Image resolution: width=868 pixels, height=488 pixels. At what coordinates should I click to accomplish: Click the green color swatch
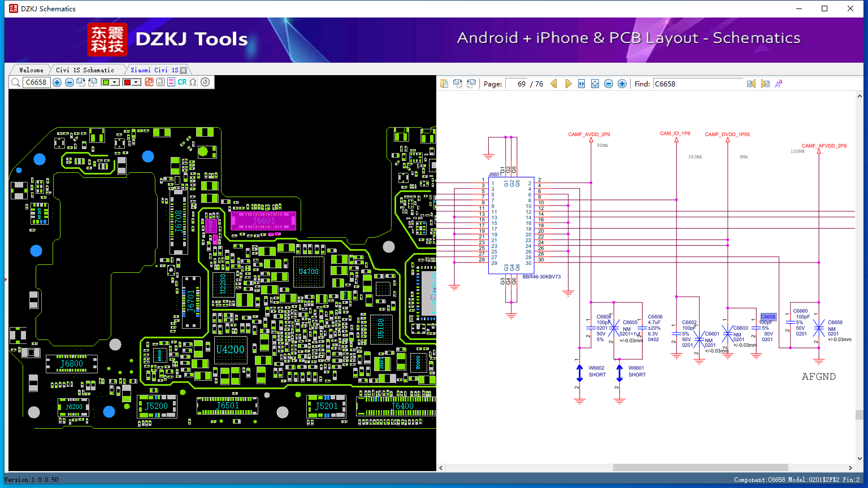point(106,82)
